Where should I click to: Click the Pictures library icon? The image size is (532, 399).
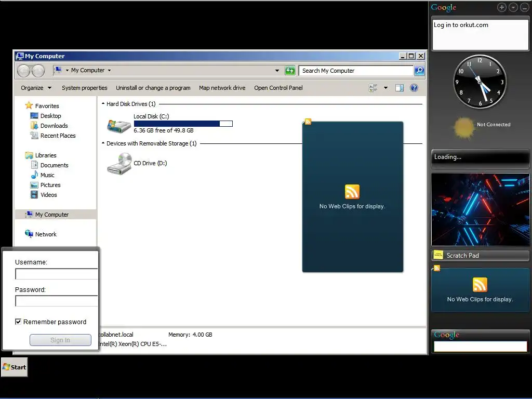pos(34,185)
